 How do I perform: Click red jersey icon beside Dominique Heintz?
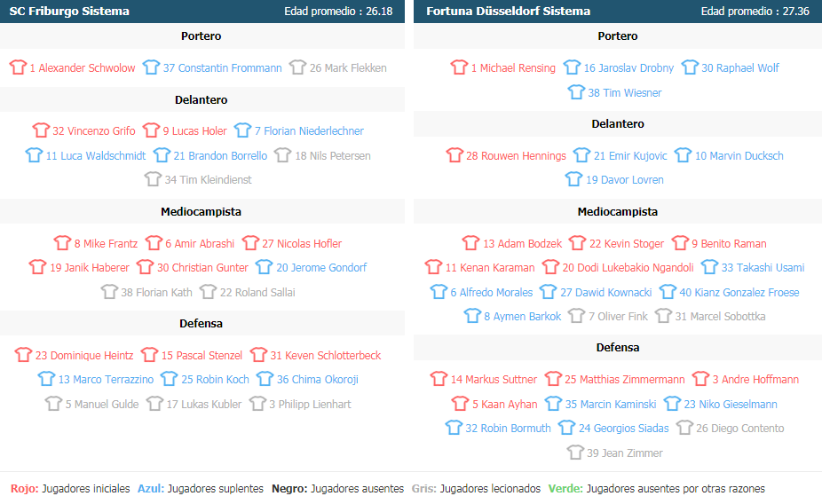point(24,355)
